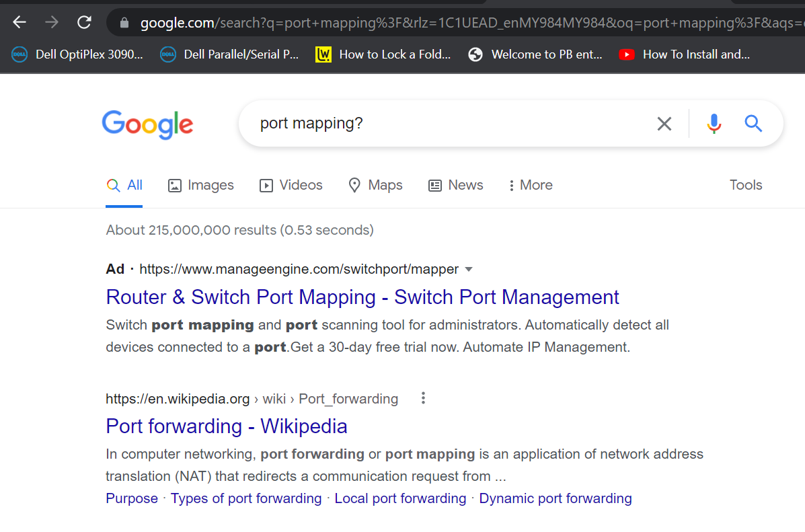Open the Local port forwarding sitelink
Screen dimensions: 805x532
pyautogui.click(x=400, y=498)
